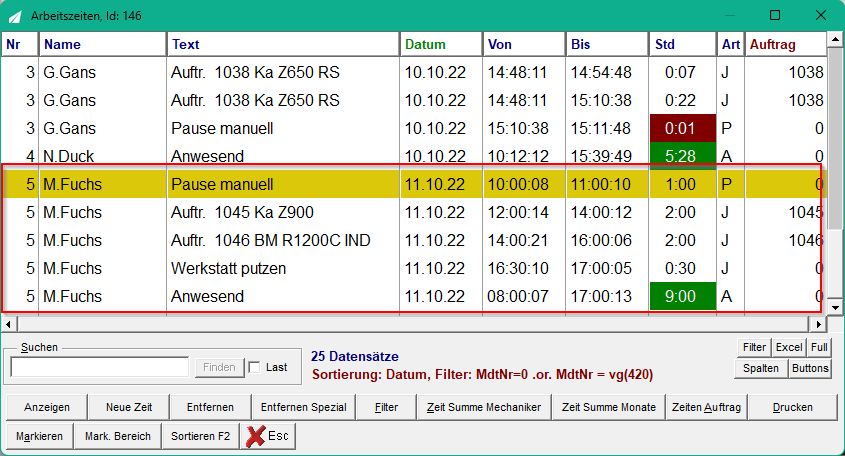Screen dimensions: 845x456
Task: Select Auftr. 1046 BM R1200C IND row
Action: coord(414,240)
